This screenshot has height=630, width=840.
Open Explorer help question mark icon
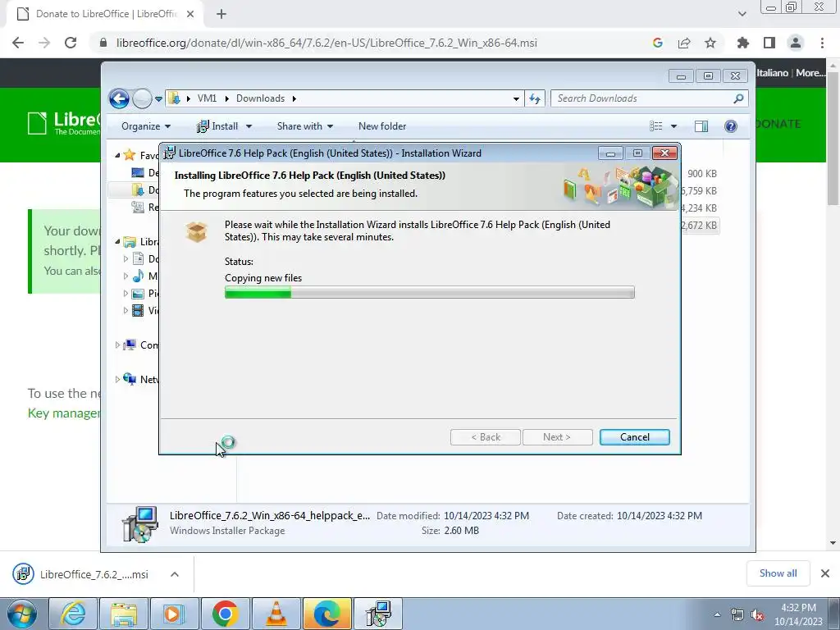731,126
